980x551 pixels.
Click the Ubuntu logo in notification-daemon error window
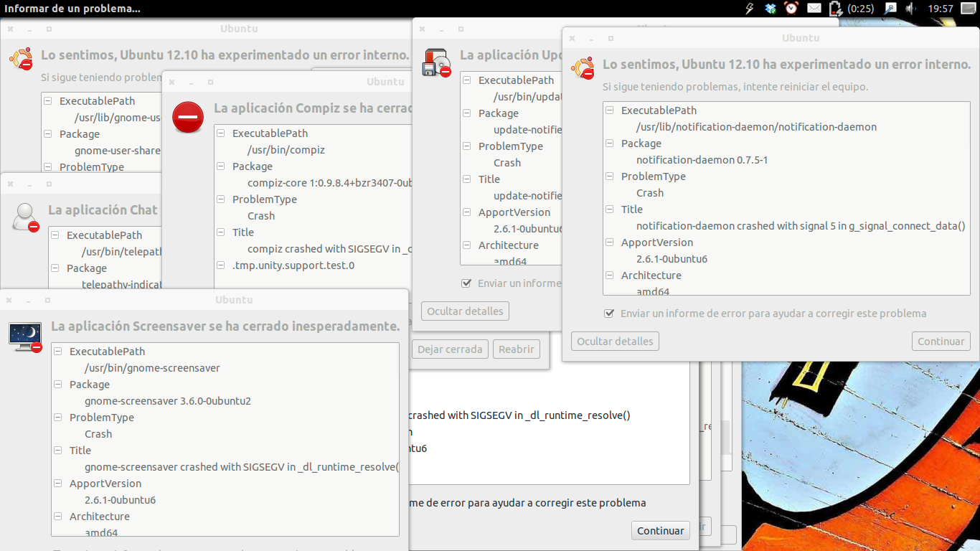click(583, 68)
